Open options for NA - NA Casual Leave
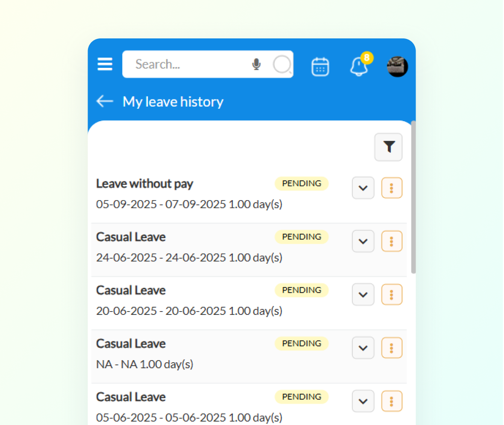 coord(392,348)
